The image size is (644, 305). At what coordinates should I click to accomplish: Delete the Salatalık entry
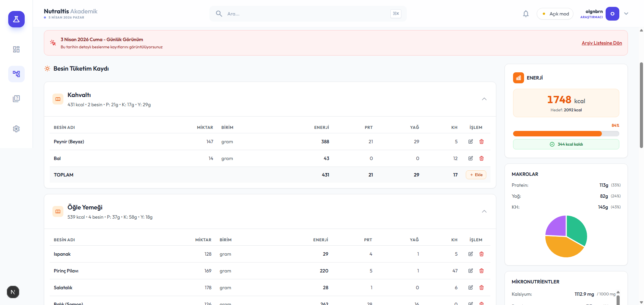click(482, 288)
